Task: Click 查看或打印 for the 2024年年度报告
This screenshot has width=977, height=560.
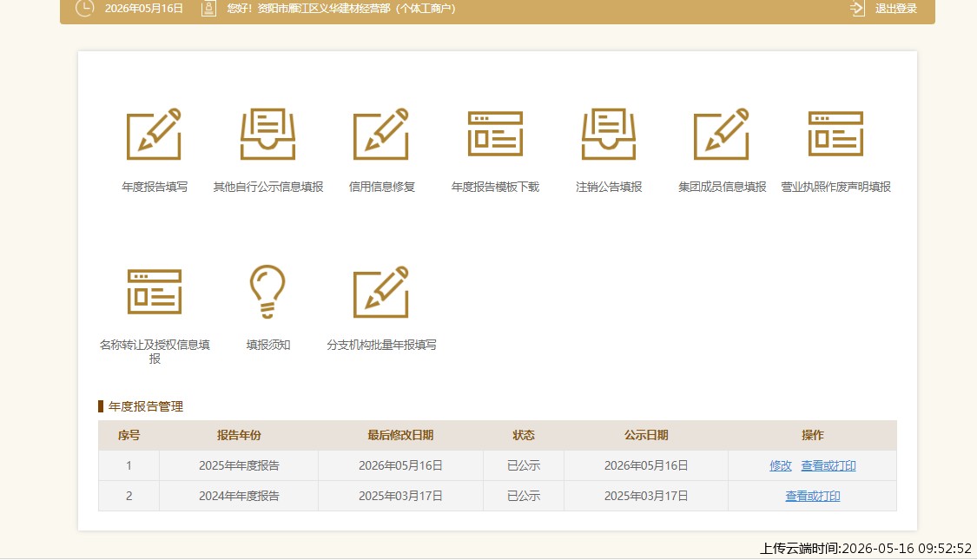Action: pyautogui.click(x=813, y=496)
